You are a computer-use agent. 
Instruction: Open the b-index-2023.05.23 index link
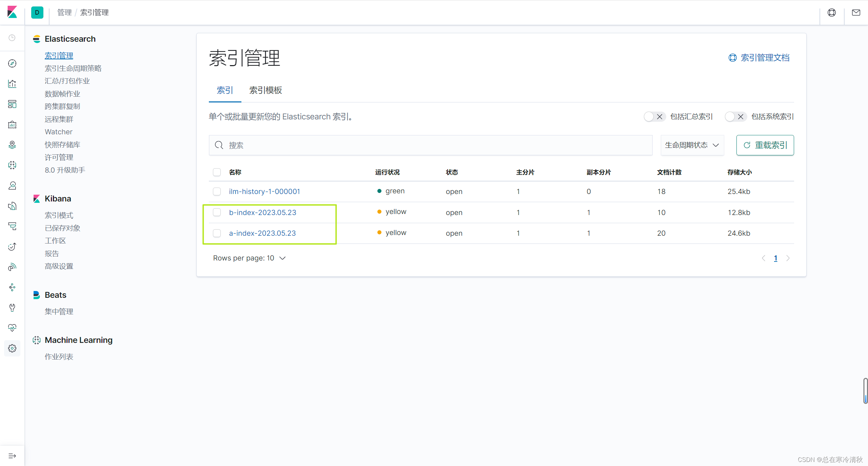(262, 212)
